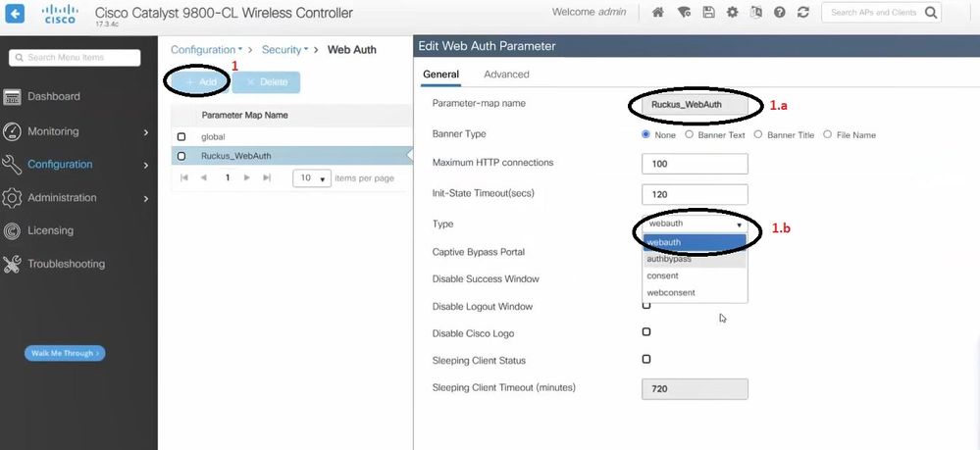Click the Home icon in top bar
The height and width of the screenshot is (450, 980).
click(x=657, y=13)
